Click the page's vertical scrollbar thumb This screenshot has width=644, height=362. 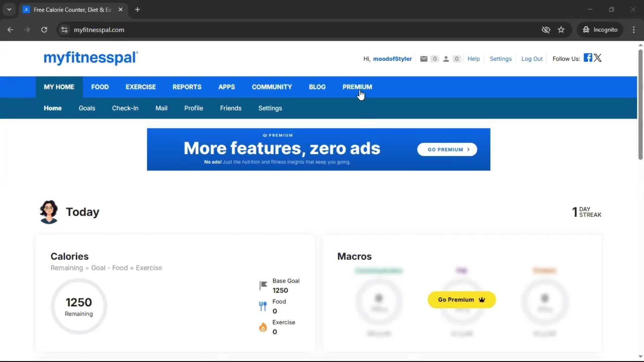640,104
